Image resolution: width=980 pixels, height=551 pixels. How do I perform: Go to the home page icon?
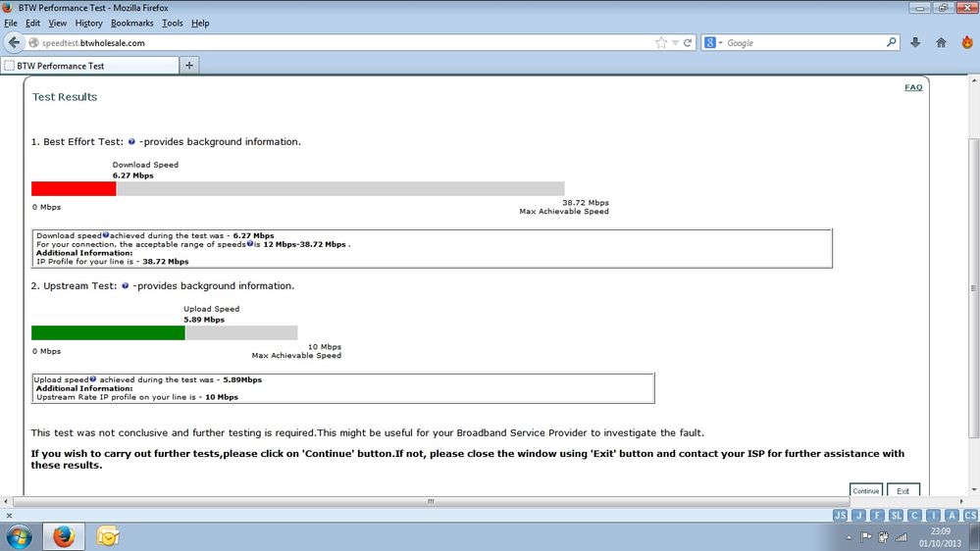941,42
